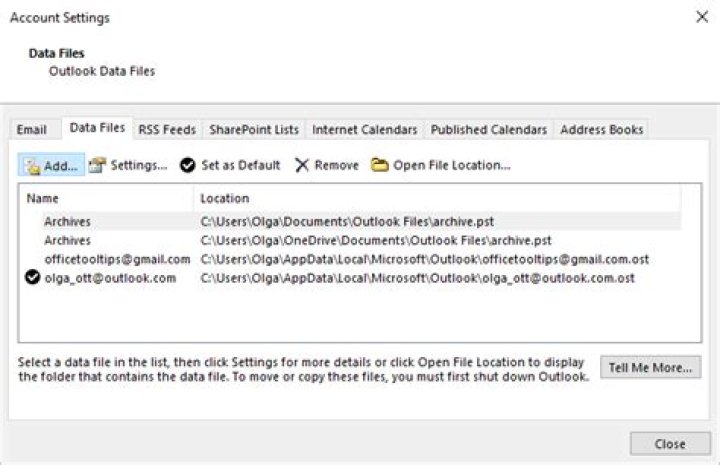Click C:\Users\Olga\Documents\Outlook Files\archive.pst path
Screen dimensions: 720x465
pos(347,221)
